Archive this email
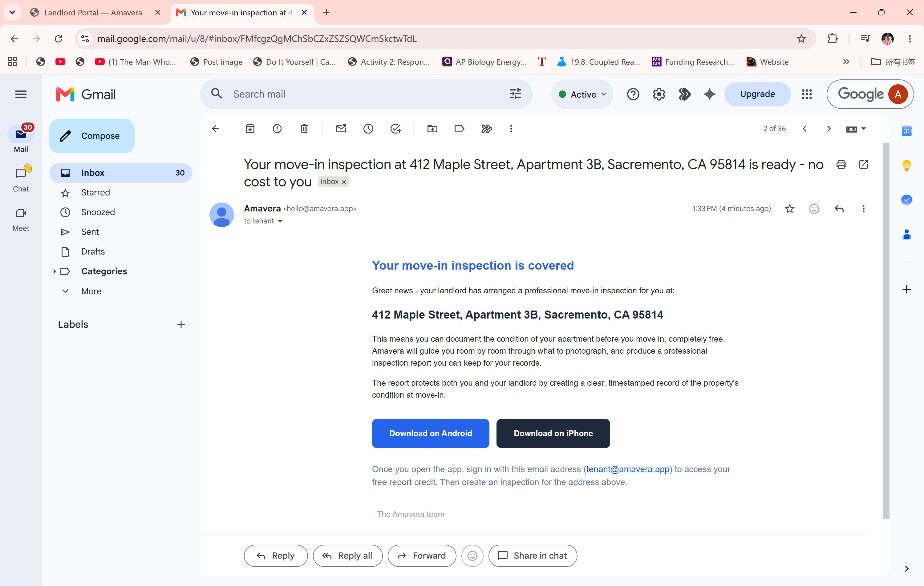 point(250,129)
